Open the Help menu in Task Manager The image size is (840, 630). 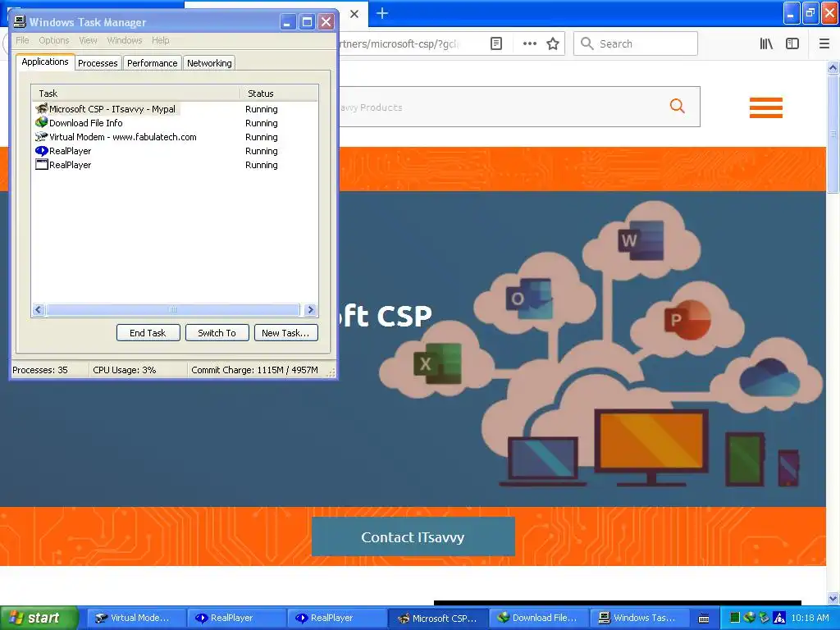(x=160, y=40)
